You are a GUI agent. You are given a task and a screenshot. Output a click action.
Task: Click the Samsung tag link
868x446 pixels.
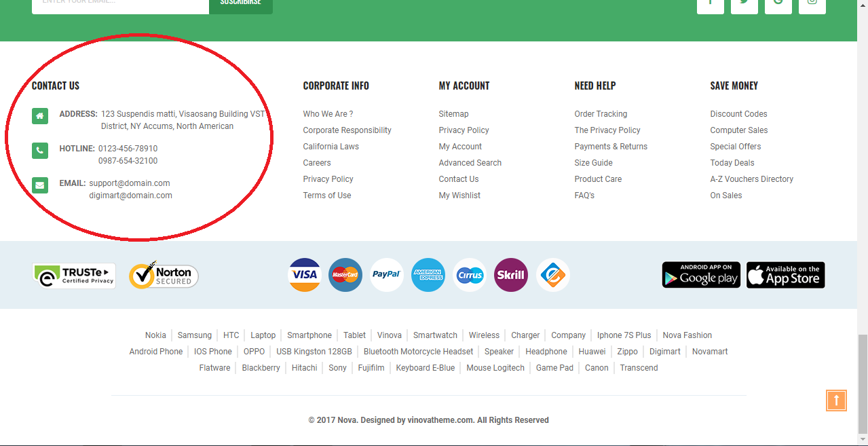(x=195, y=335)
